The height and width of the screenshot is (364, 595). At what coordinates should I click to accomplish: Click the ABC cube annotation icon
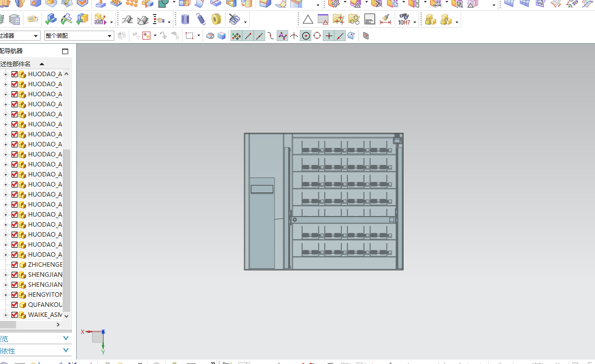coord(100,20)
